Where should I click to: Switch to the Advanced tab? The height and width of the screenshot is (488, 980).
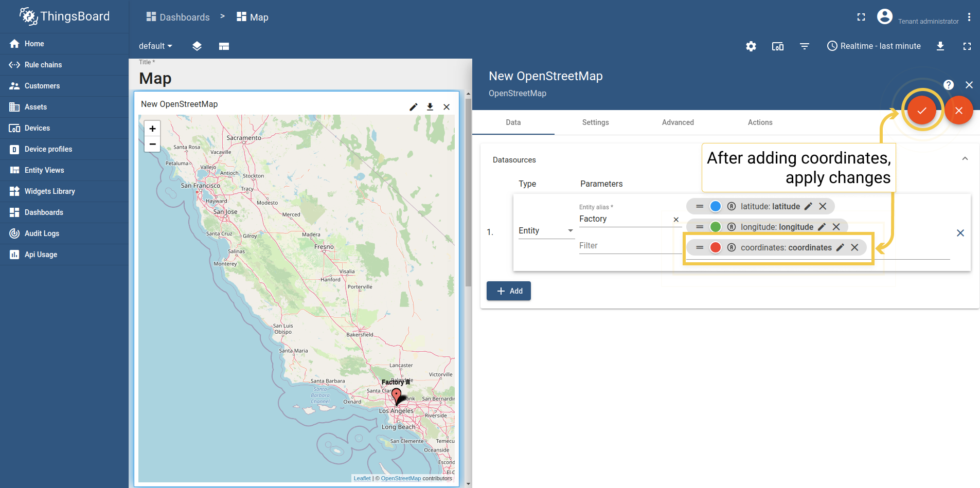click(678, 122)
